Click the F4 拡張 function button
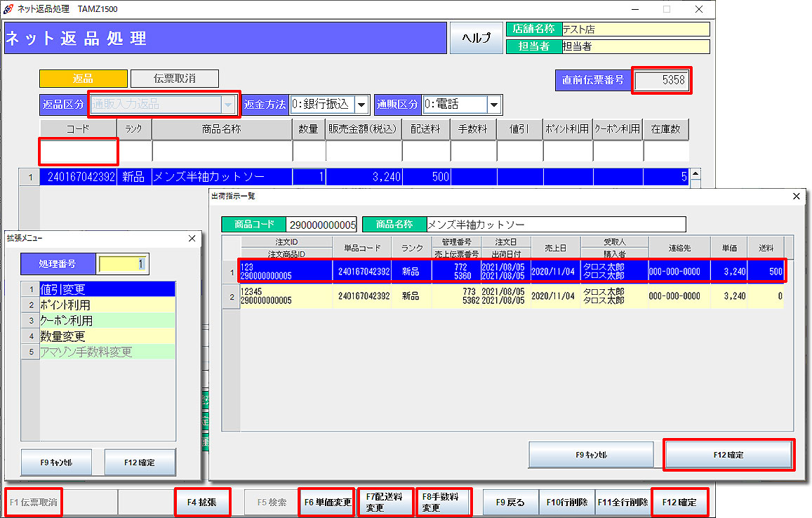The width and height of the screenshot is (812, 518). pyautogui.click(x=201, y=503)
